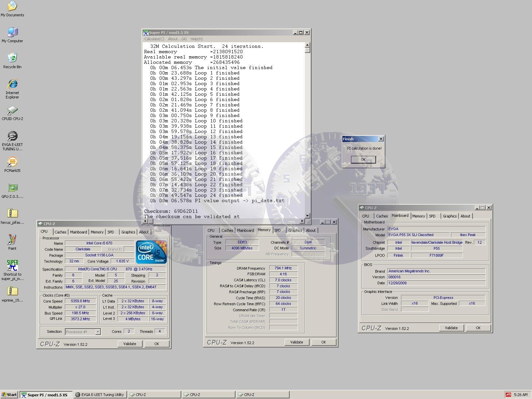Viewport: 532px width, 399px height.
Task: Open Graphics tab in CPU-Z Mainboard window
Action: click(450, 216)
